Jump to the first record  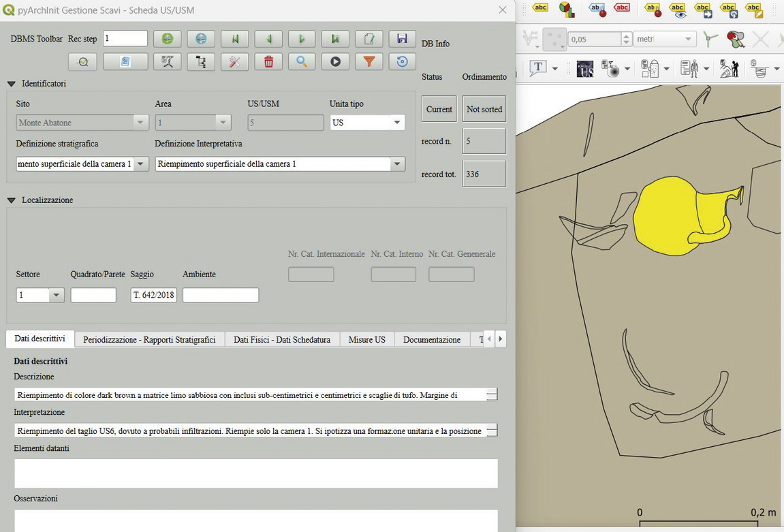click(235, 39)
